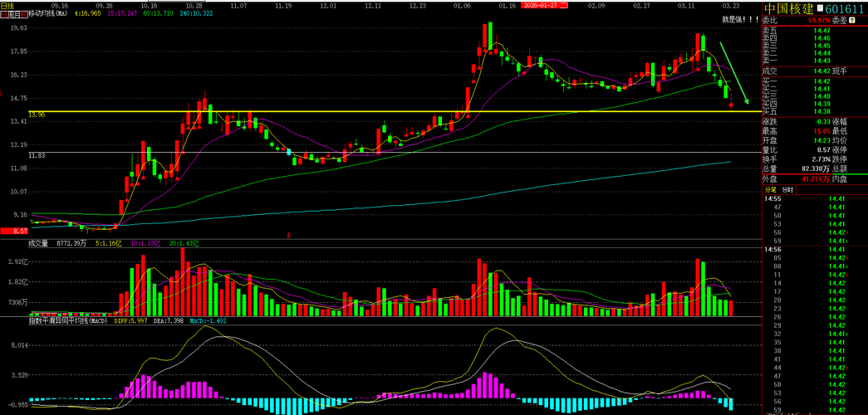Screen dimensions: 868x415
Task: Click the MA 4:16.965 value
Action: click(x=87, y=14)
